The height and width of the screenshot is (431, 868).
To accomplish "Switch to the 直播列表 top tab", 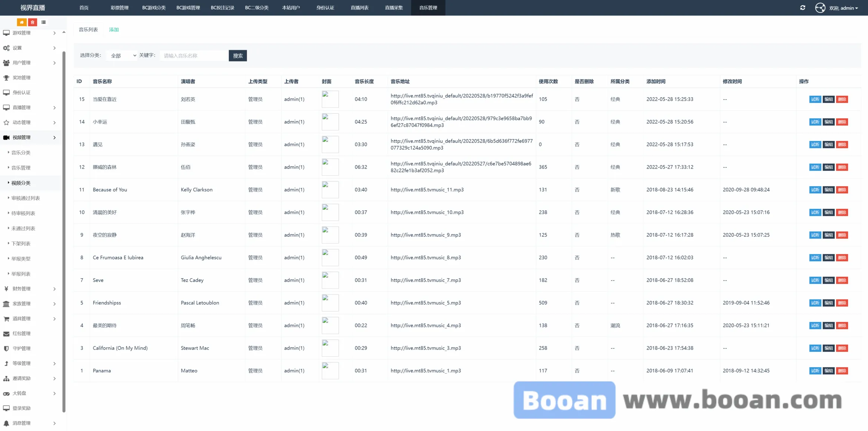I will [x=359, y=8].
